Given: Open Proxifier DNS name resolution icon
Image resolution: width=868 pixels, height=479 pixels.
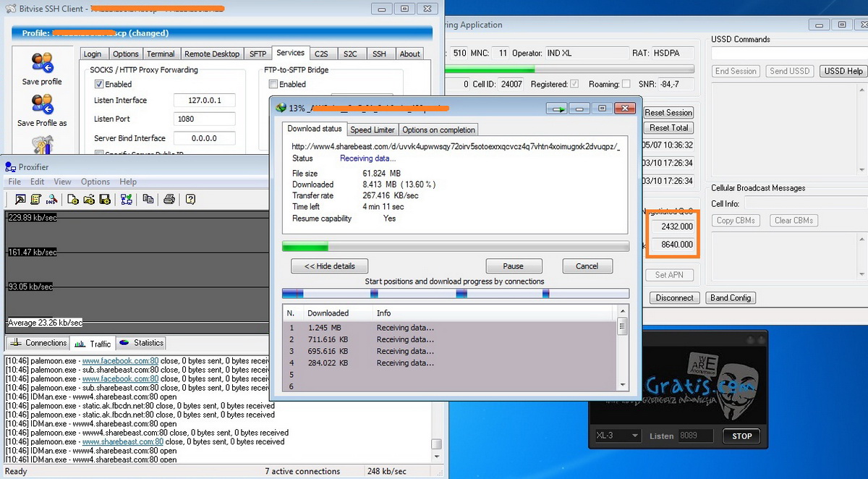Looking at the screenshot, I should pos(51,199).
